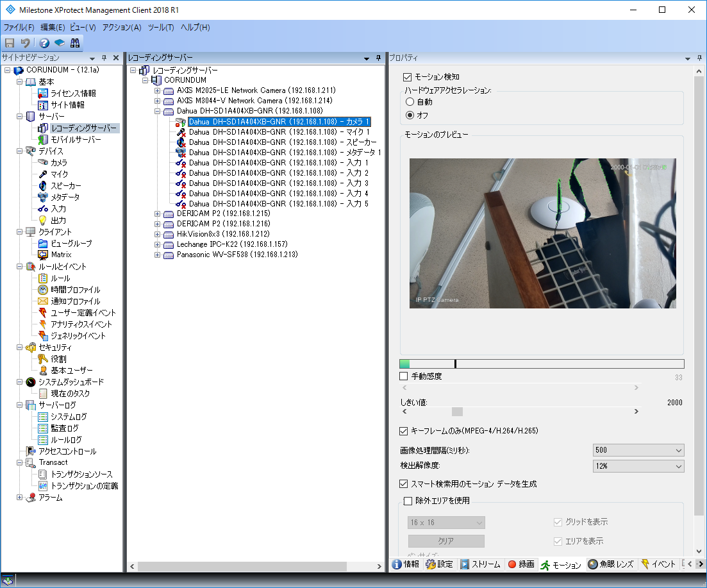Open 役割 under セキュリティ
Image resolution: width=707 pixels, height=588 pixels.
pyautogui.click(x=58, y=359)
